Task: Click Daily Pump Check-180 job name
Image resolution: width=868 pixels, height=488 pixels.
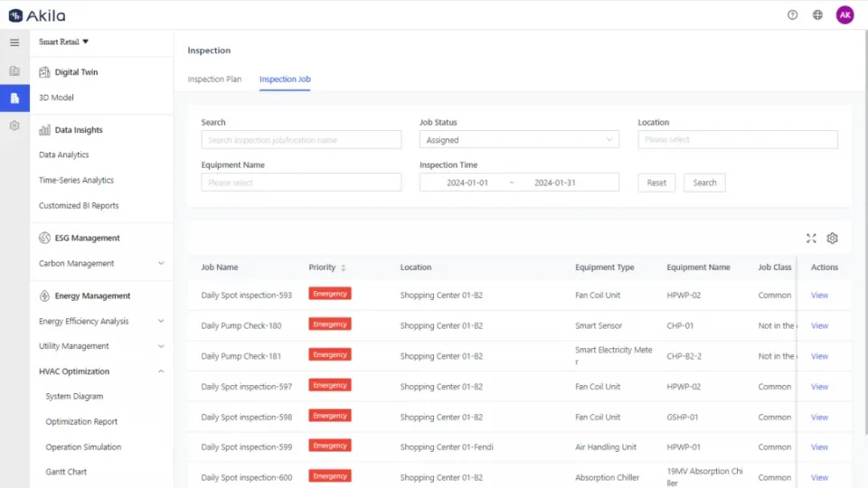Action: 241,326
